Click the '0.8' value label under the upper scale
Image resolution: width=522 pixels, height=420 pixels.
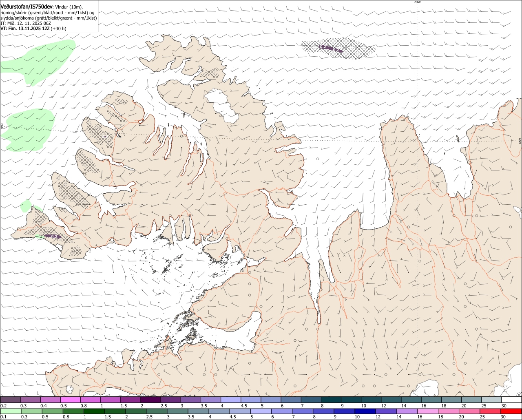tap(84, 406)
